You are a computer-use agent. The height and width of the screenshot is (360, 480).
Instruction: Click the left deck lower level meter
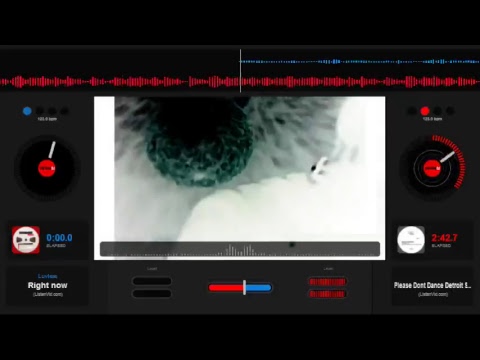[x=152, y=294]
